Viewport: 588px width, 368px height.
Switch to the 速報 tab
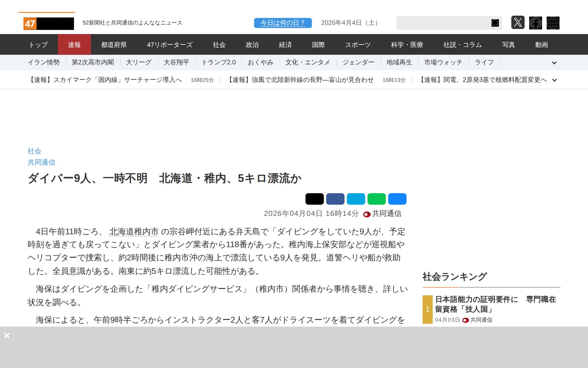[74, 44]
